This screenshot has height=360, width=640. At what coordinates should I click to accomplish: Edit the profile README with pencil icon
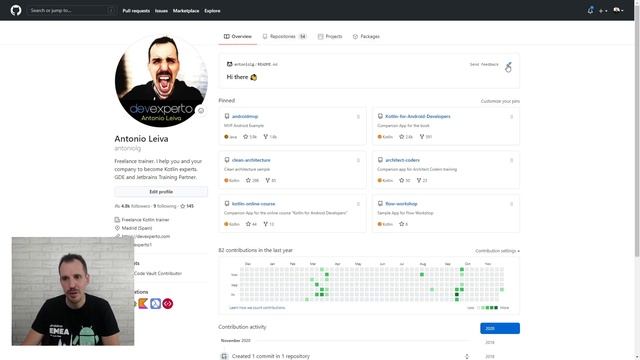pyautogui.click(x=509, y=65)
